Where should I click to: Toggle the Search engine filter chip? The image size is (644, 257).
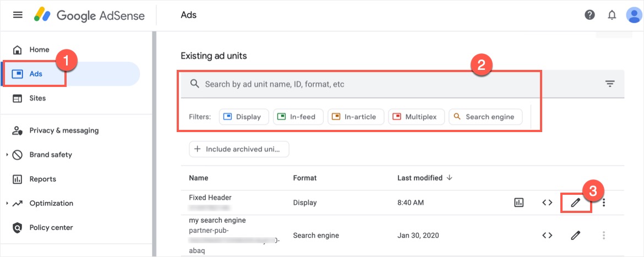(485, 117)
